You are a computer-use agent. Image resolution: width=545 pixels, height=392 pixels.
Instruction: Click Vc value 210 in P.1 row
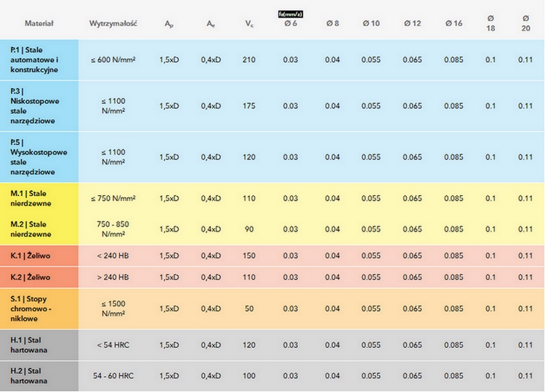pos(249,60)
